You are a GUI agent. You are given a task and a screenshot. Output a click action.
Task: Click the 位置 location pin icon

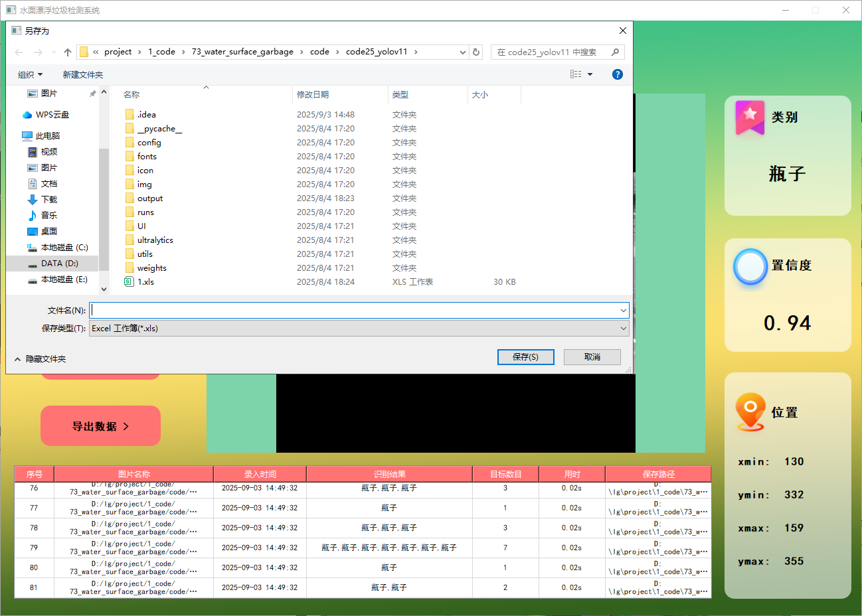pyautogui.click(x=750, y=412)
